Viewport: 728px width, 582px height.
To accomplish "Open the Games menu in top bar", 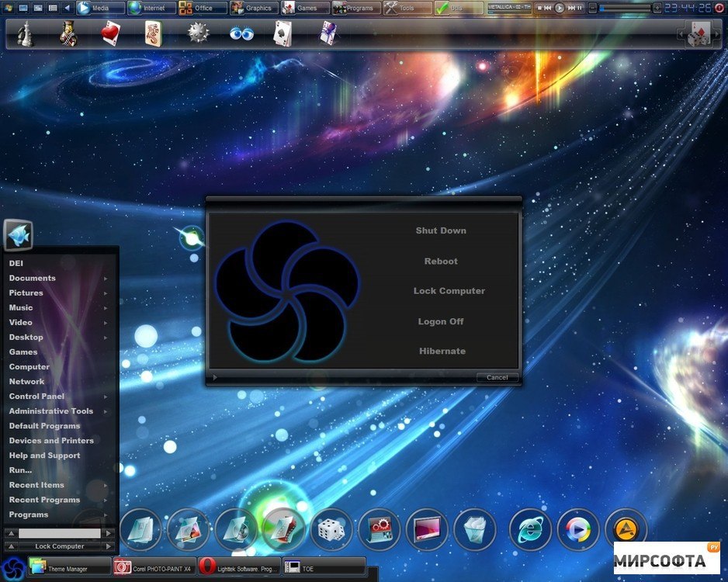I will point(306,8).
